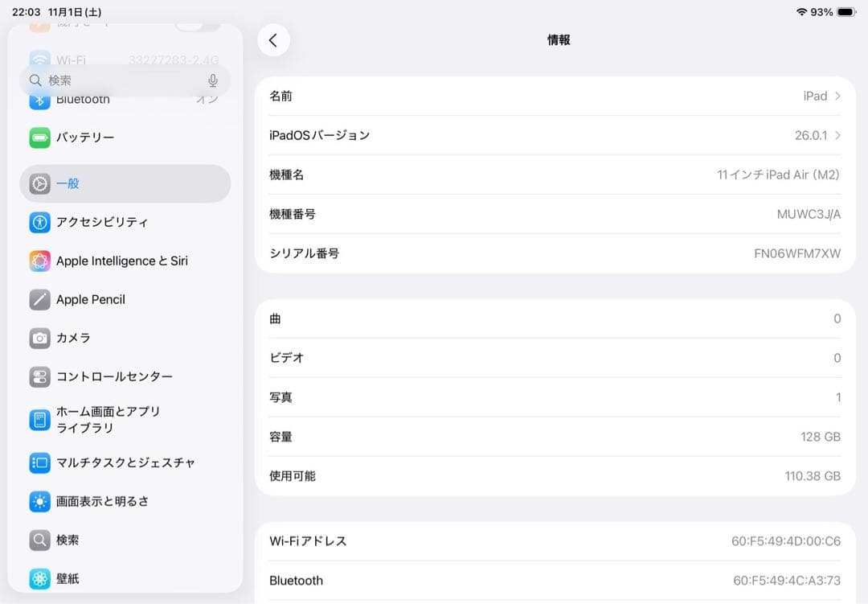Viewport: 868px width, 604px height.
Task: Select the 画面表示と明るさ icon
Action: pyautogui.click(x=39, y=501)
